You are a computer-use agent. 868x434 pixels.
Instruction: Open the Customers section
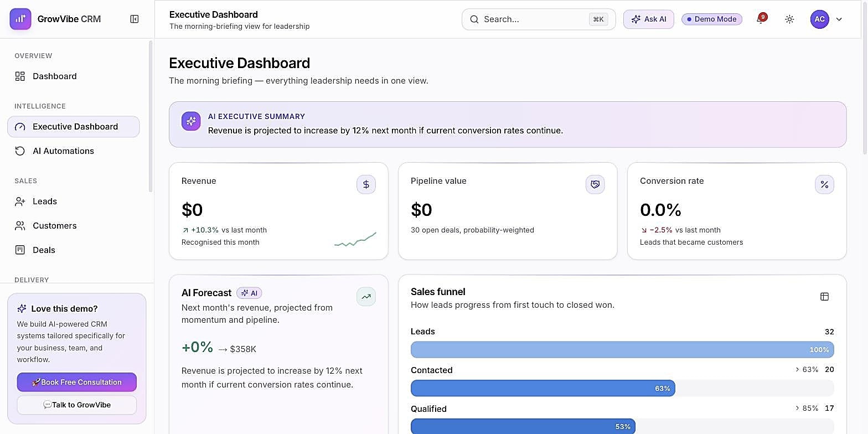(74, 226)
